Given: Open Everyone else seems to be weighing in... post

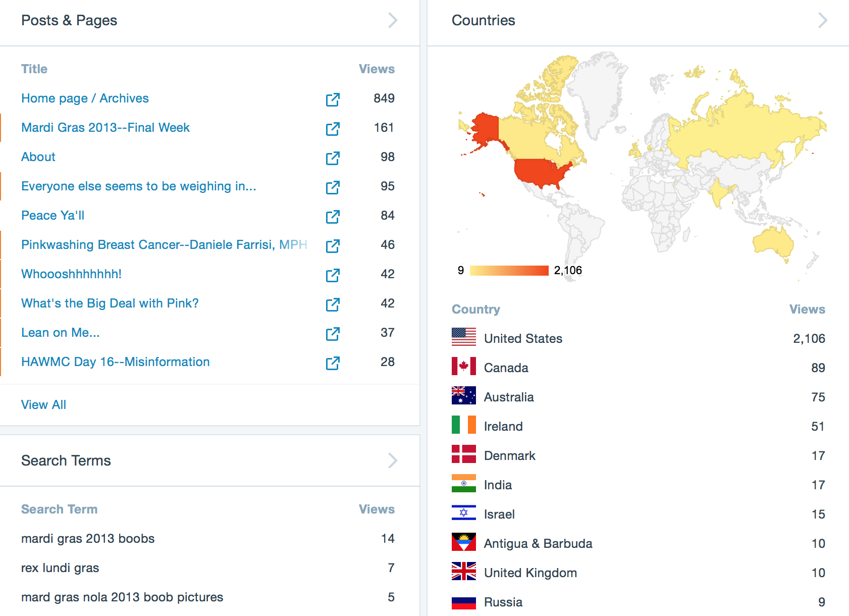Looking at the screenshot, I should click(138, 186).
